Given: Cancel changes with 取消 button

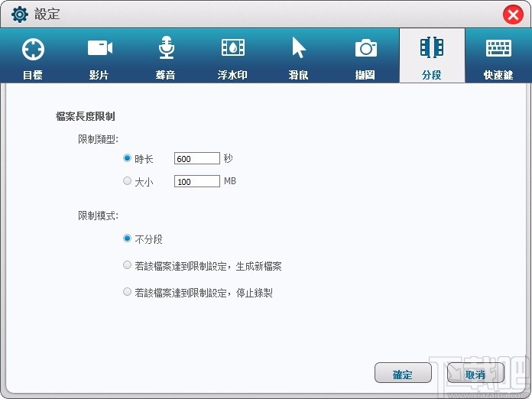Looking at the screenshot, I should [x=475, y=373].
